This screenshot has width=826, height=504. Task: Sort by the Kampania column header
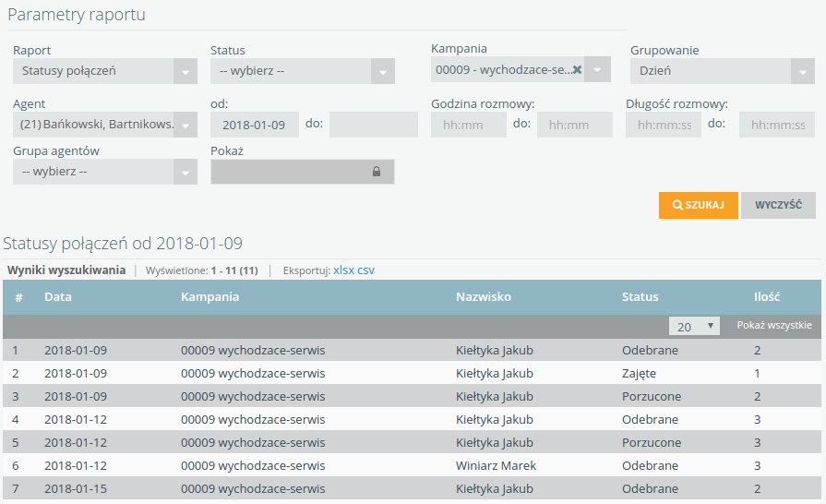(209, 297)
